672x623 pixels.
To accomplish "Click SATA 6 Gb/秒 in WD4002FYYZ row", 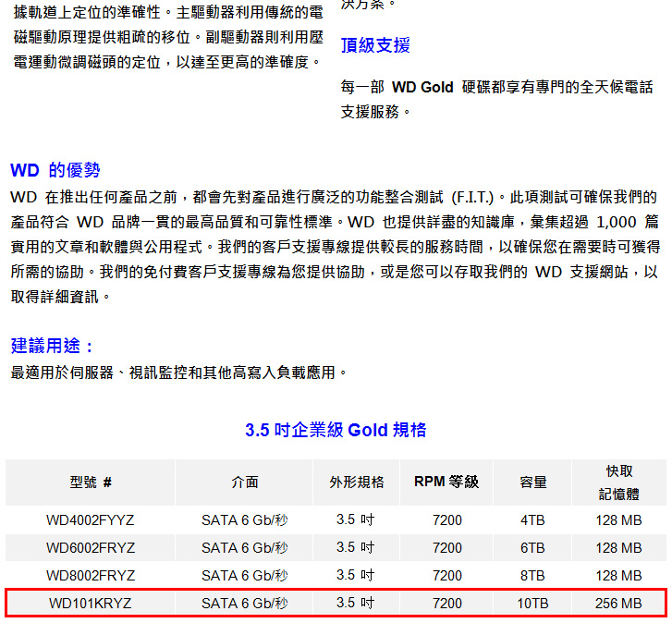I will point(245,520).
